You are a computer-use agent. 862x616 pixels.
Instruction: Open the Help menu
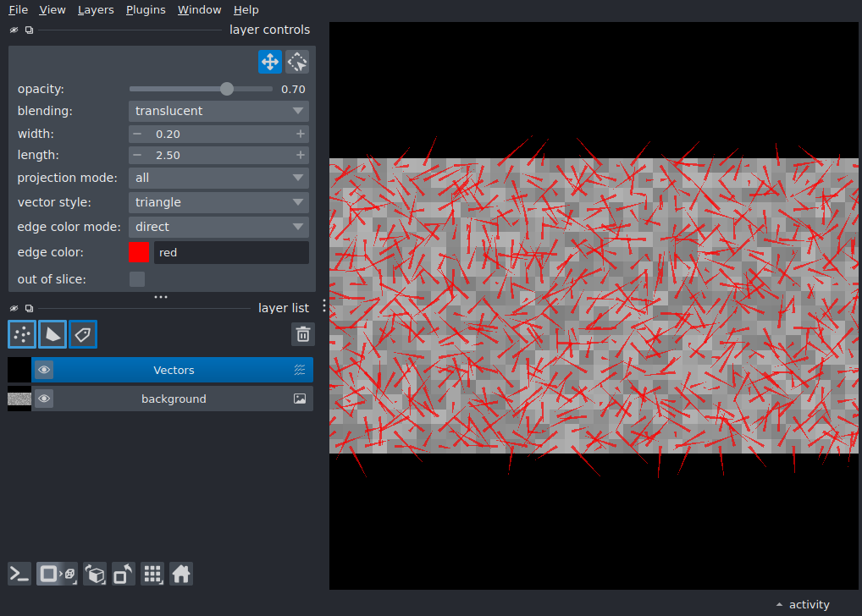coord(246,10)
